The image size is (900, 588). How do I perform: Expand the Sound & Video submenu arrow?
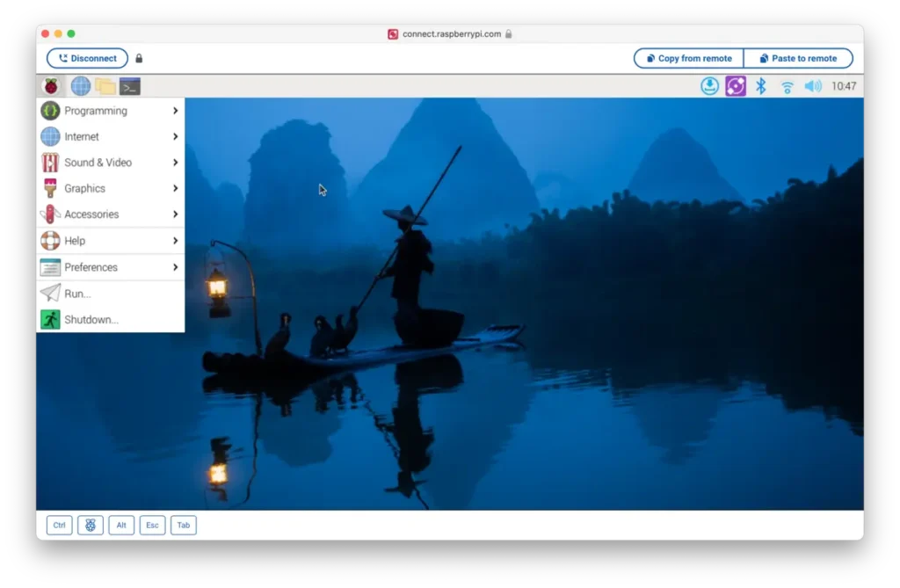point(175,163)
